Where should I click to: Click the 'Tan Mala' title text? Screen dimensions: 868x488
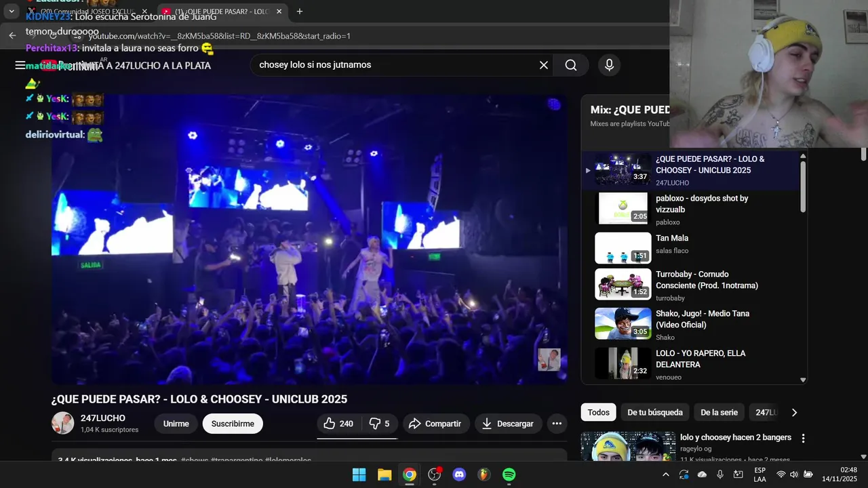point(672,239)
